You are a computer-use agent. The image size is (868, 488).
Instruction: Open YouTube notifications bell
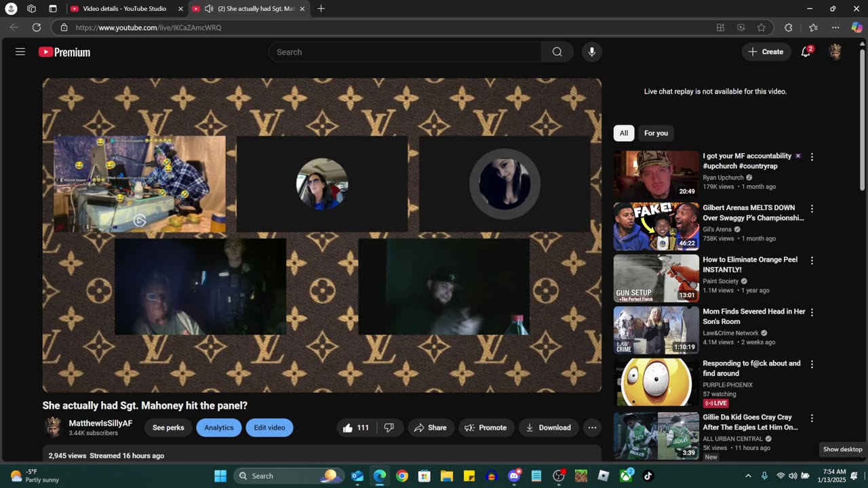[806, 52]
